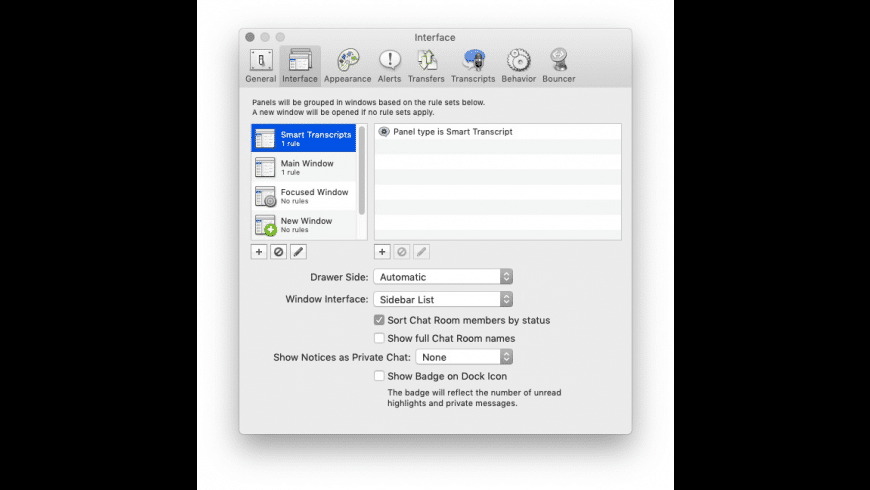The height and width of the screenshot is (490, 870).
Task: Open the Alerts preferences pane
Action: (390, 66)
